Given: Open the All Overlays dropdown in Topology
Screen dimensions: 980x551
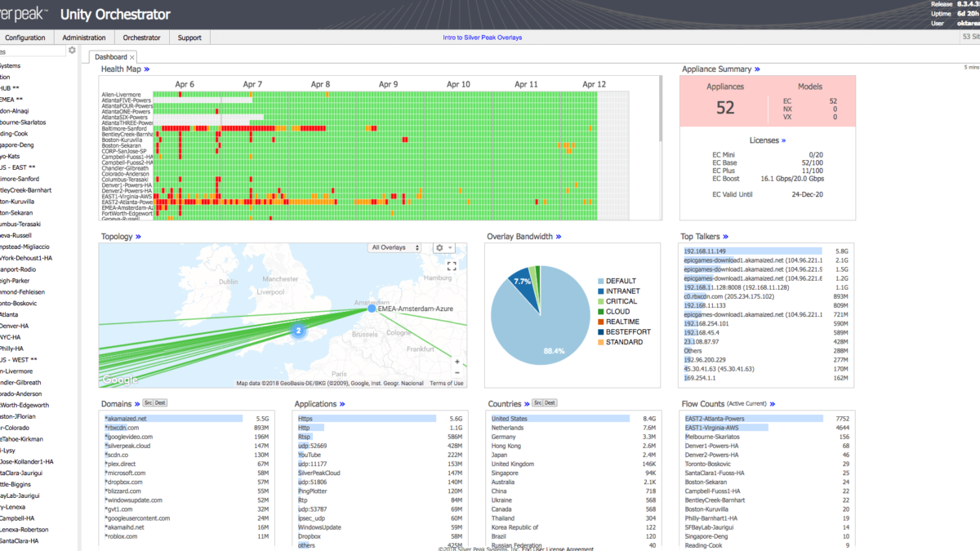Looking at the screenshot, I should tap(395, 247).
